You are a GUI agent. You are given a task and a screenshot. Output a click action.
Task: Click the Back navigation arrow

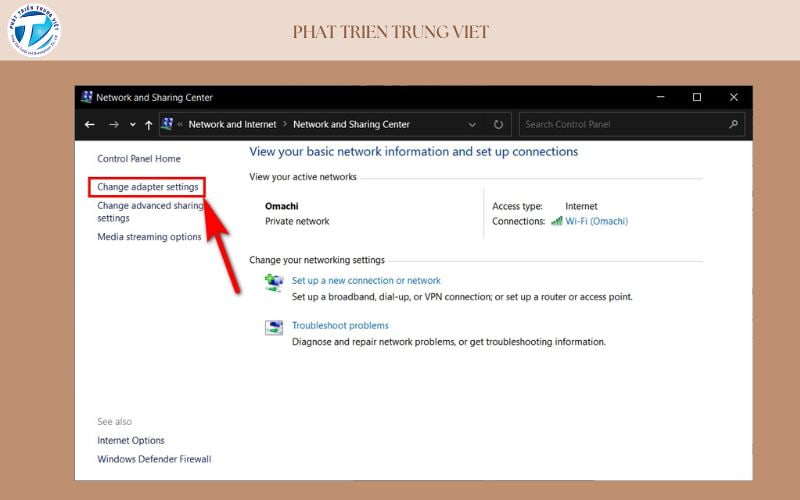[x=90, y=125]
